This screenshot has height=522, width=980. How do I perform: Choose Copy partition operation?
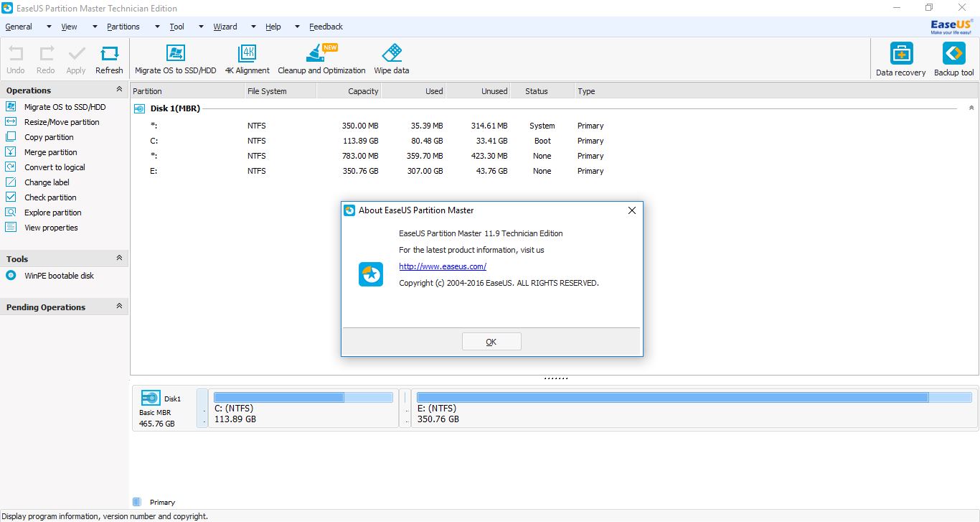pos(49,137)
